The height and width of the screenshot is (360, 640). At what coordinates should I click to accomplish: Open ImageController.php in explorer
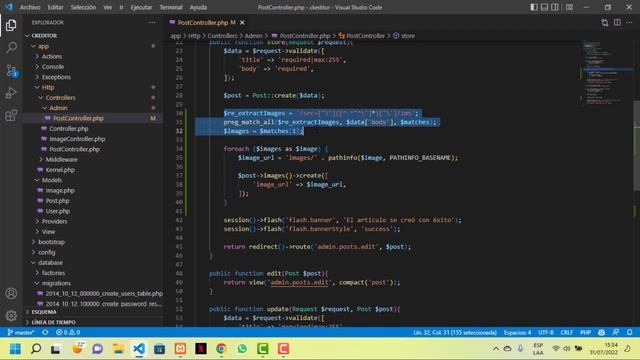[77, 139]
